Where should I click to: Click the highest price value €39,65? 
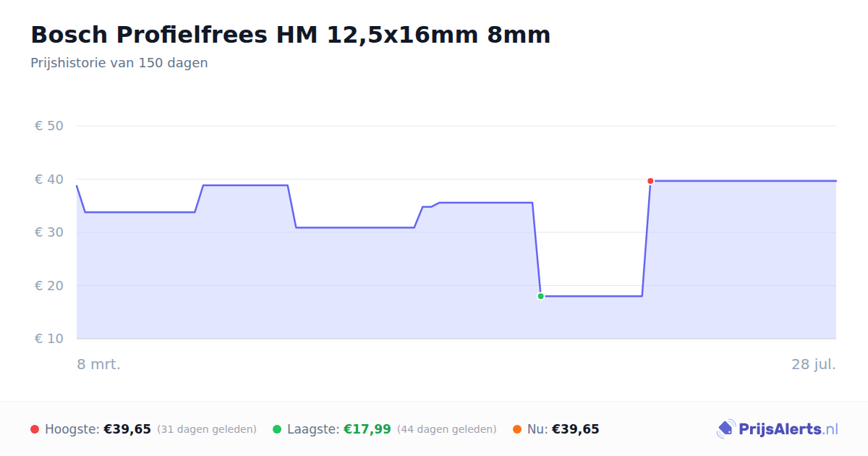pos(127,429)
